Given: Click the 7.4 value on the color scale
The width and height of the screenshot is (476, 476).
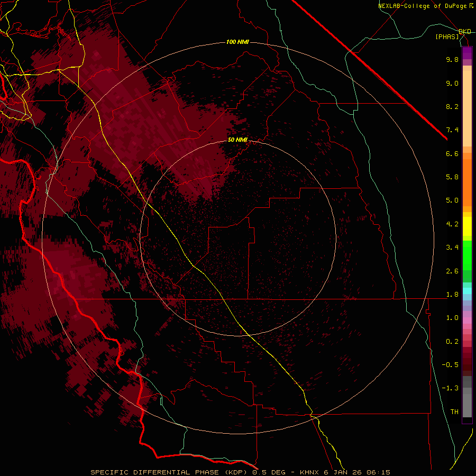Looking at the screenshot, I should click(452, 130).
